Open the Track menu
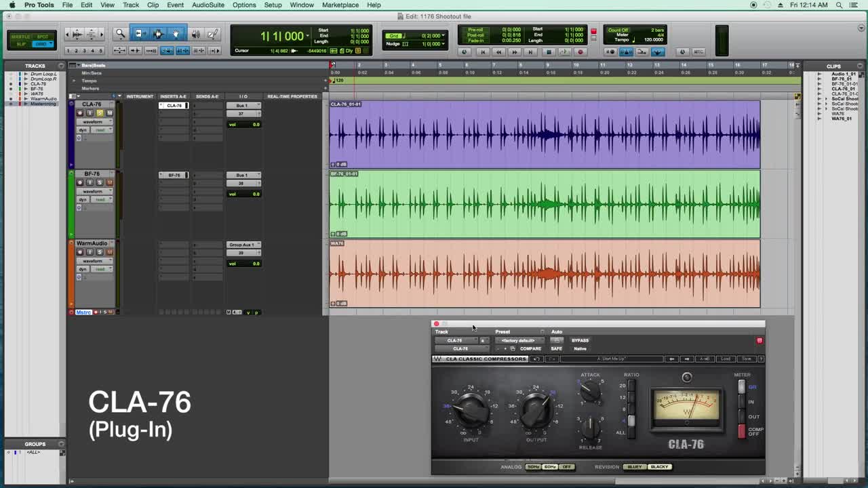 [131, 5]
